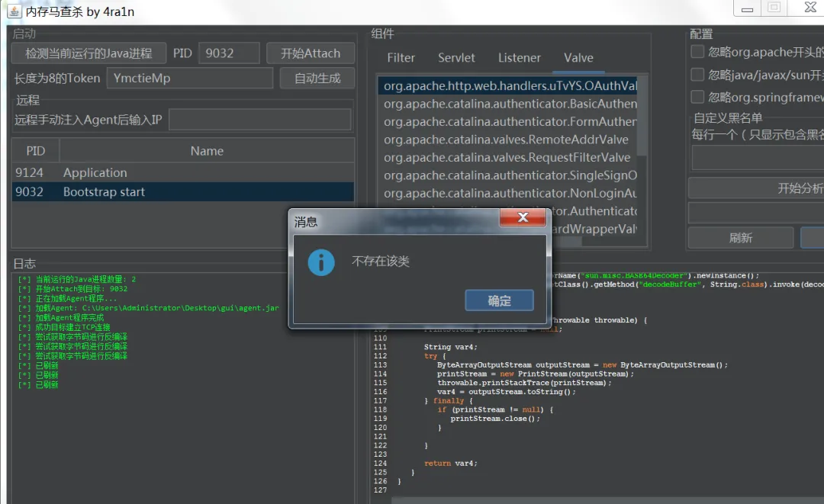Enable 忽略org.apache开头 checkbox
824x504 pixels.
[x=697, y=51]
